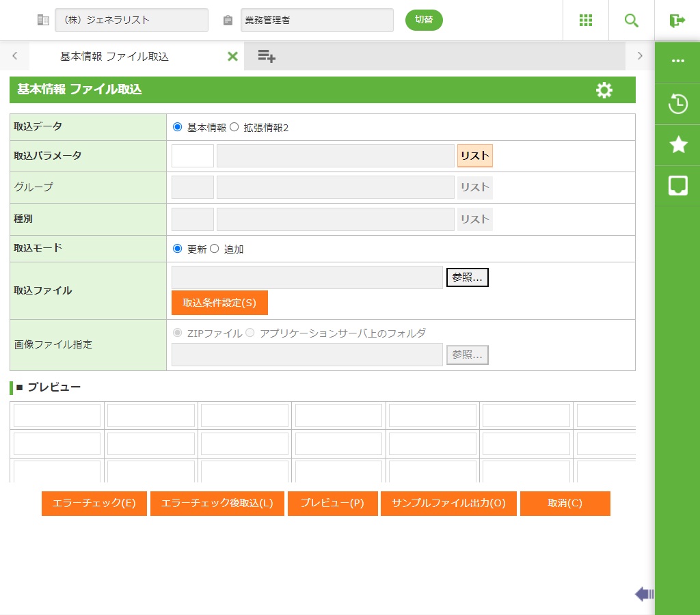Open favorites star icon in sidebar

click(x=677, y=144)
